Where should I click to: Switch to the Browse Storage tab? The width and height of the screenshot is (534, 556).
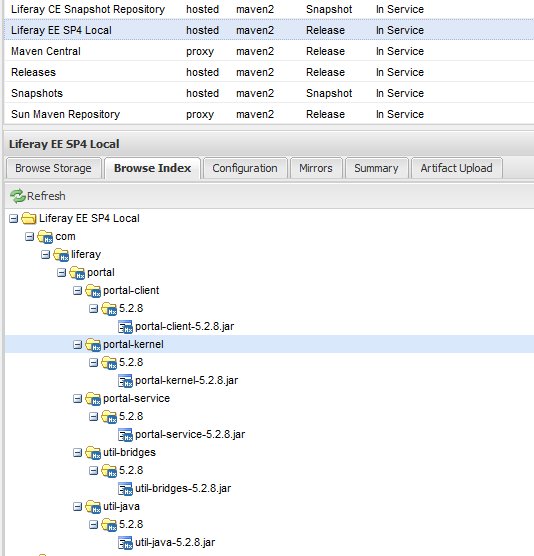[x=54, y=168]
